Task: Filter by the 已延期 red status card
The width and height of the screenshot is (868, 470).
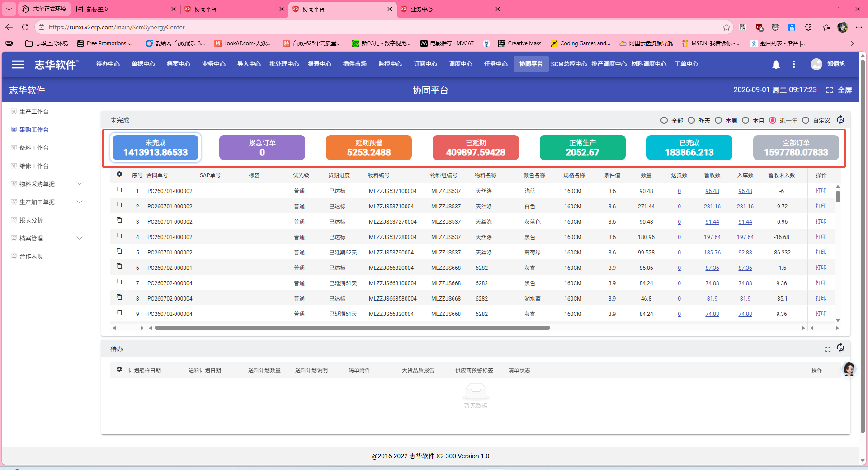Action: (x=476, y=148)
